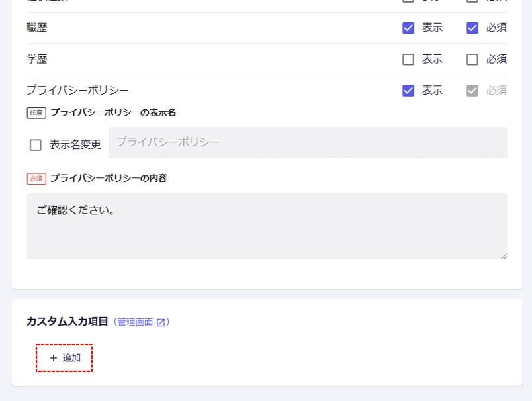Click the プライバシーポリシーの内容 field label
Screen dimensions: 532x401
click(x=109, y=179)
